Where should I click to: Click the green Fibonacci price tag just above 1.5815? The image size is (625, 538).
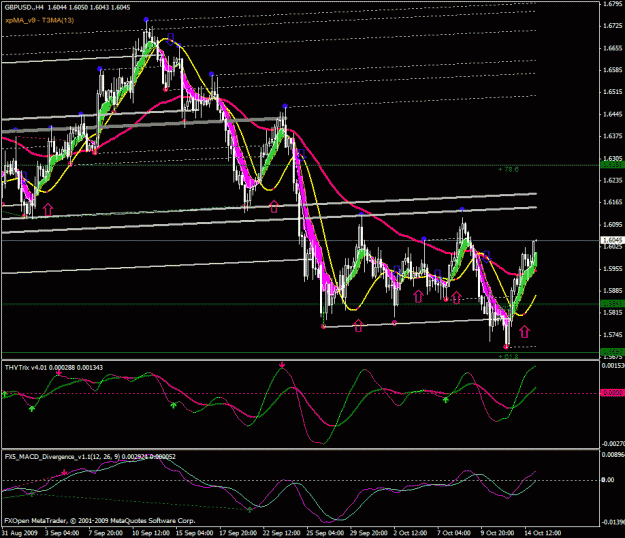[611, 304]
